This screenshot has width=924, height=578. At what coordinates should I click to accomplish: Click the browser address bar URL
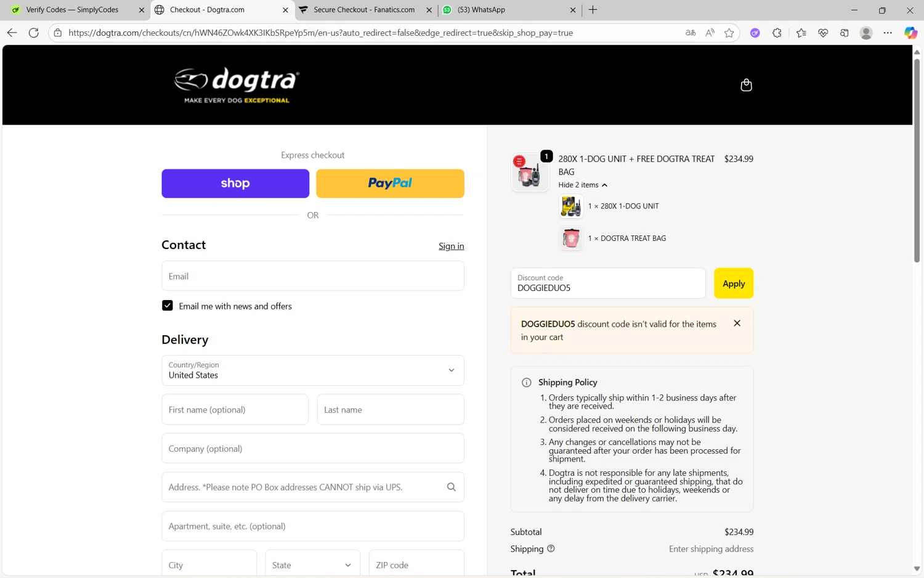pyautogui.click(x=320, y=33)
